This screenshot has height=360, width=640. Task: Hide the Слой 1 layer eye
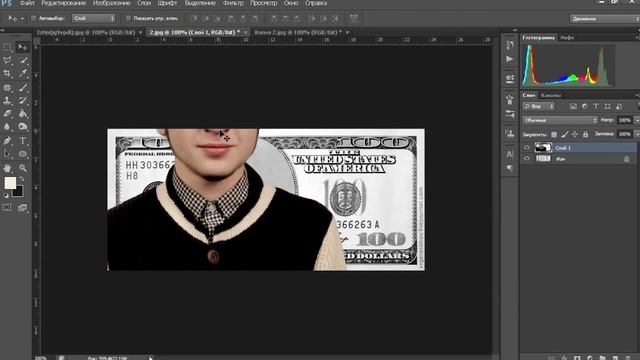click(x=527, y=148)
